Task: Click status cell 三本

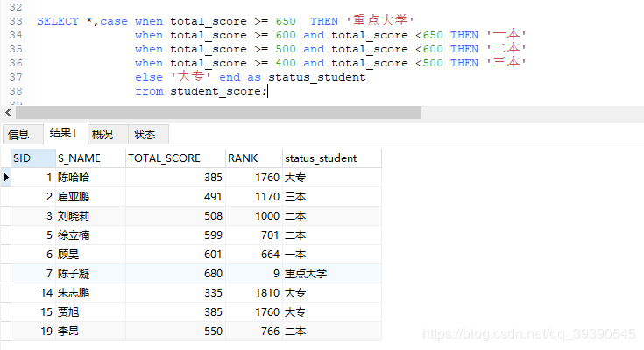Action: pos(332,197)
